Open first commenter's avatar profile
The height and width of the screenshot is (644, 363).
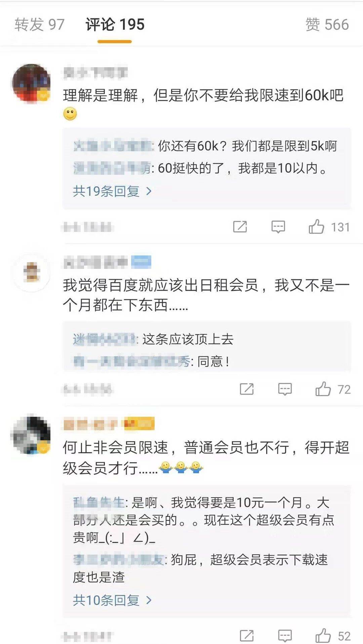tap(31, 83)
